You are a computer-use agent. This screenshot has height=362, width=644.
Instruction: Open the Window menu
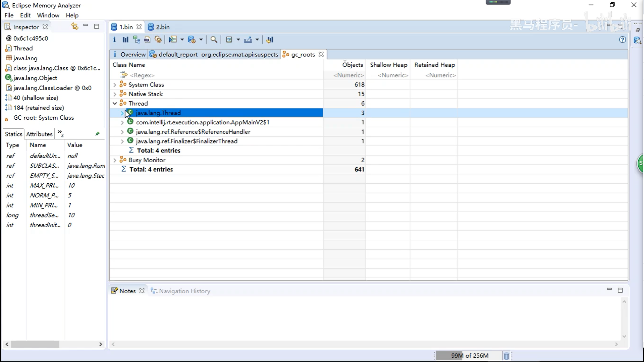point(48,15)
